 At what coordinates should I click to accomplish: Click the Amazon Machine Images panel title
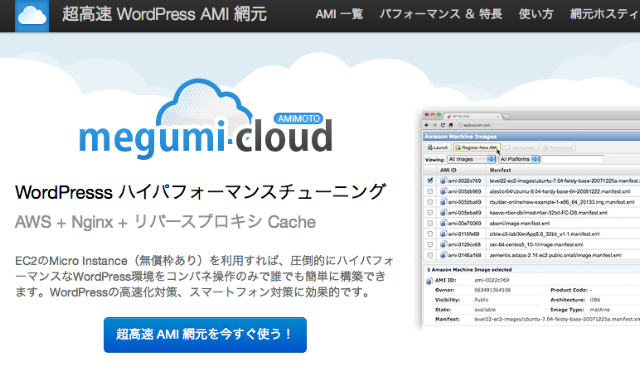tap(460, 136)
